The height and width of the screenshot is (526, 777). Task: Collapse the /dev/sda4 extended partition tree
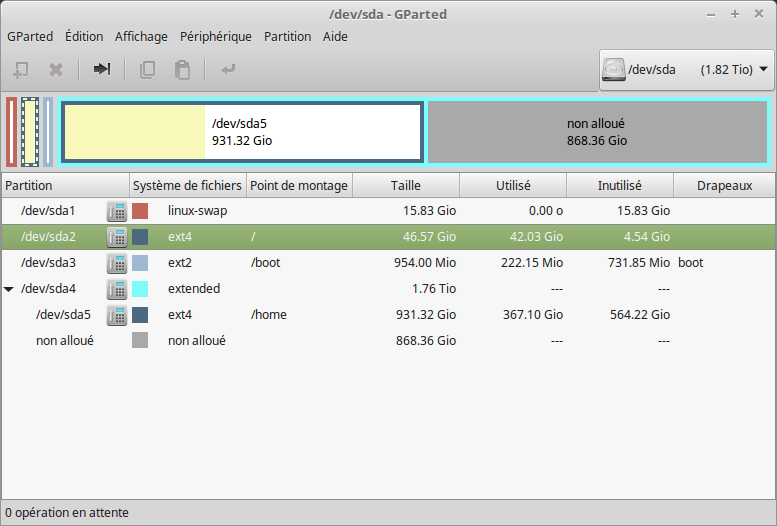point(9,289)
